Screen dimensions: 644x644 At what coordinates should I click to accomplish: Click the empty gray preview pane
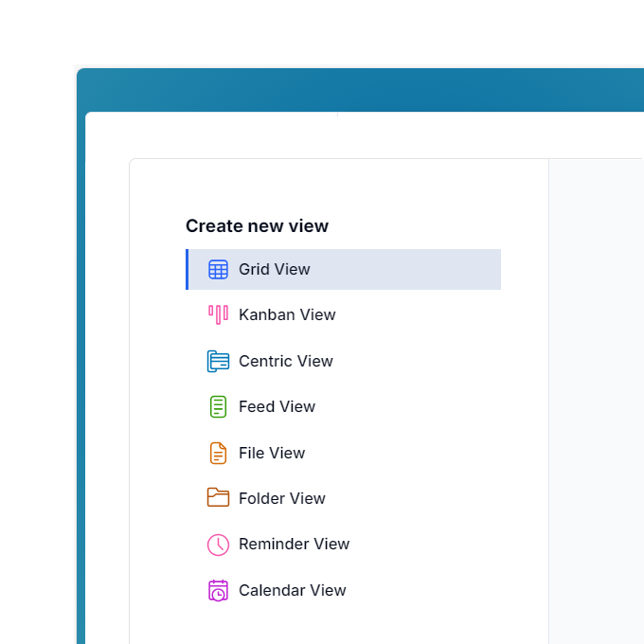597,398
